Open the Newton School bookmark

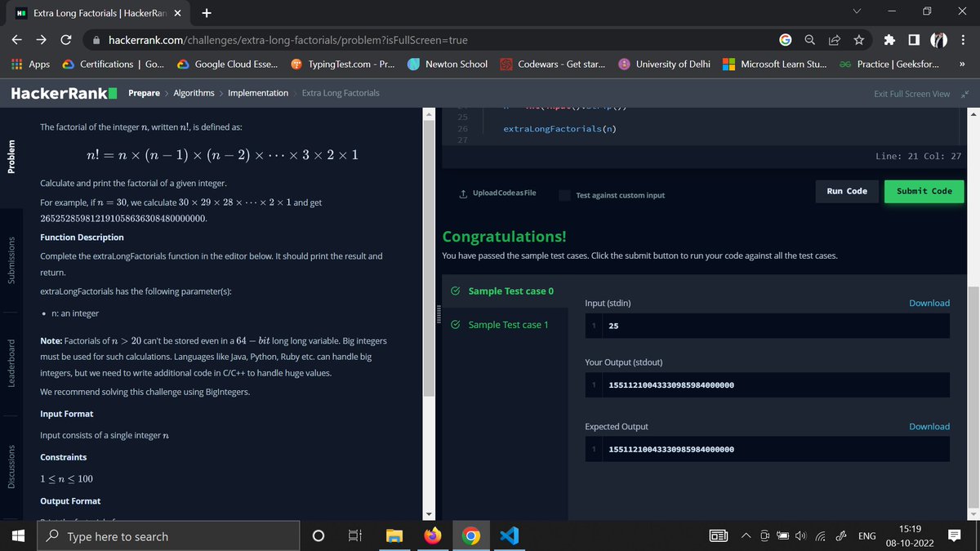448,64
